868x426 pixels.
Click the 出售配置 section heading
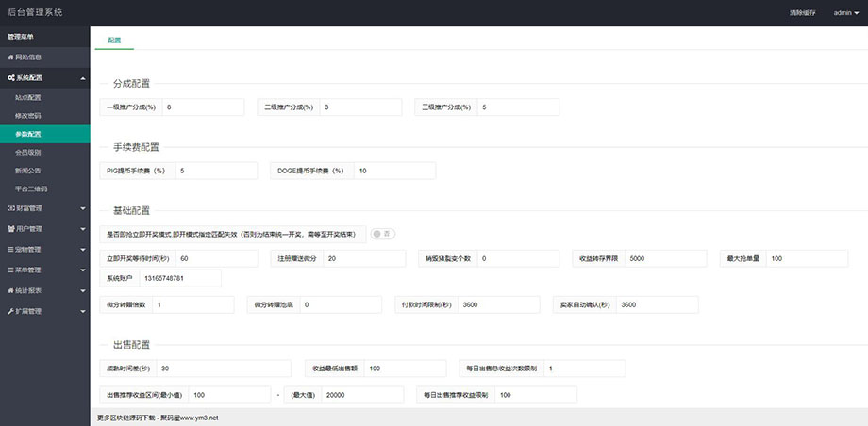pyautogui.click(x=131, y=345)
